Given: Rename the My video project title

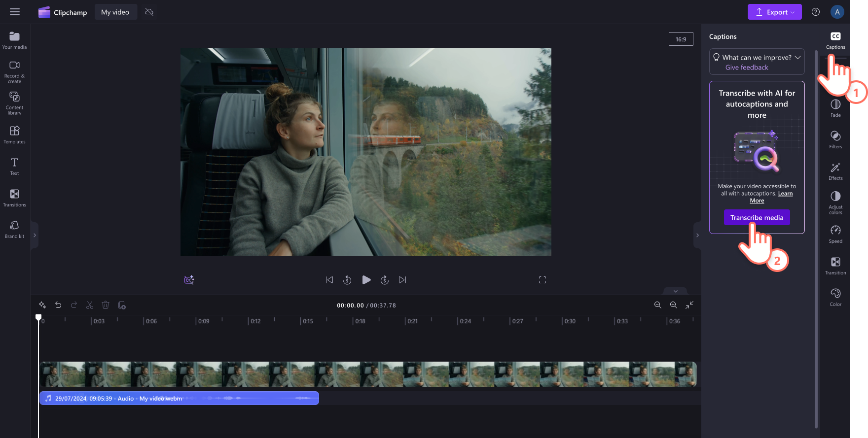Looking at the screenshot, I should [x=115, y=12].
